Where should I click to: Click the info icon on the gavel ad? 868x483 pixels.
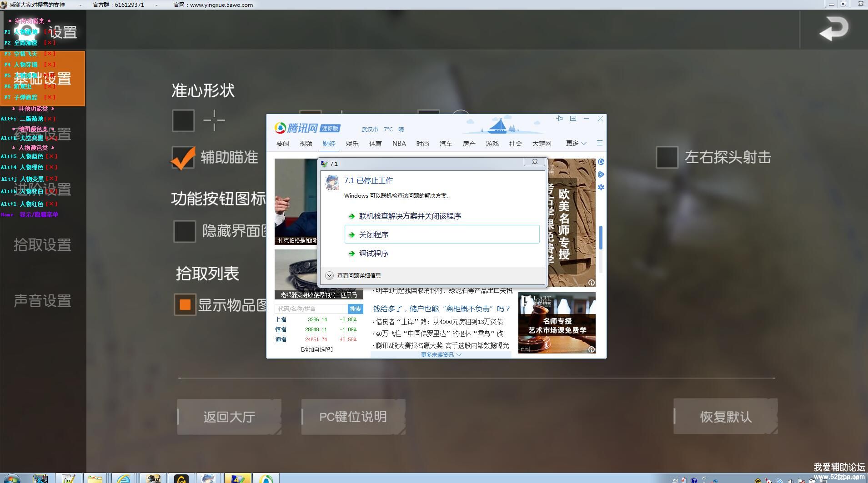tap(591, 349)
